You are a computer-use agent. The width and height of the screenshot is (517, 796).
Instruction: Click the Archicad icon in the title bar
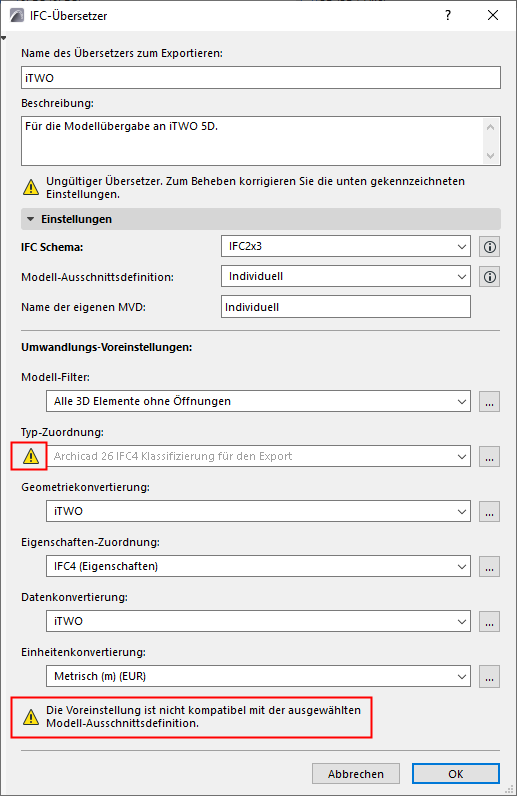[x=17, y=16]
